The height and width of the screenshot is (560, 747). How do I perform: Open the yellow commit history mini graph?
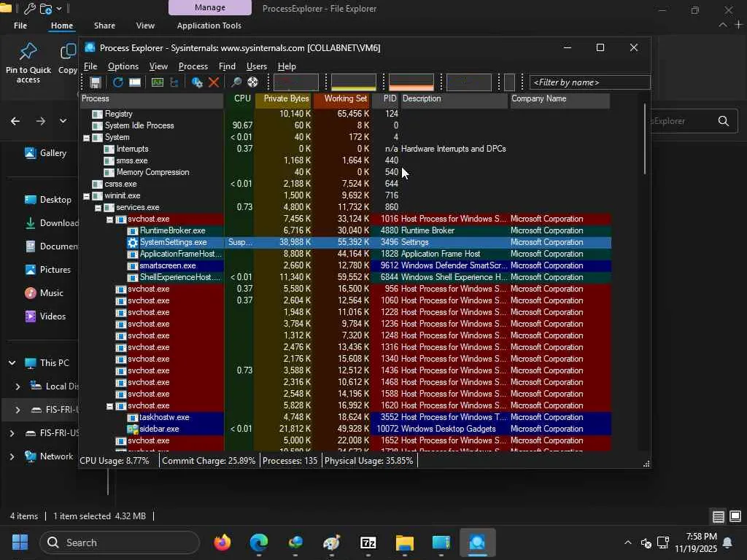click(x=354, y=82)
